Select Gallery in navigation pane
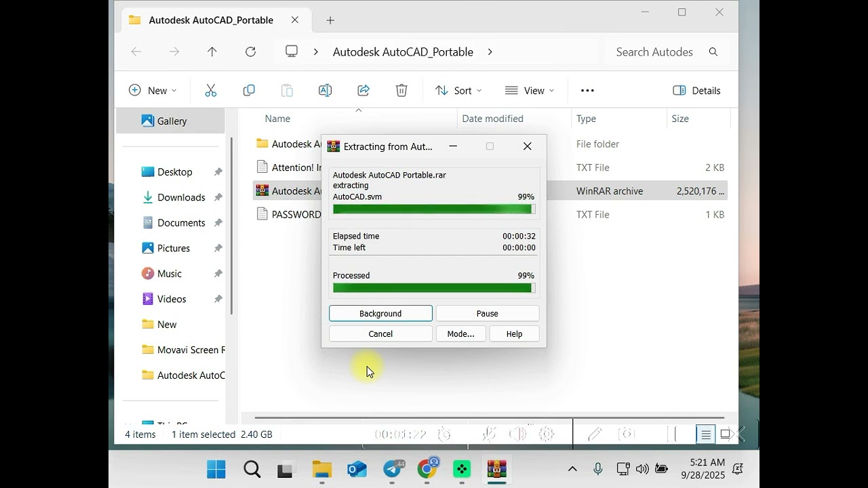Image resolution: width=868 pixels, height=488 pixels. (x=170, y=121)
